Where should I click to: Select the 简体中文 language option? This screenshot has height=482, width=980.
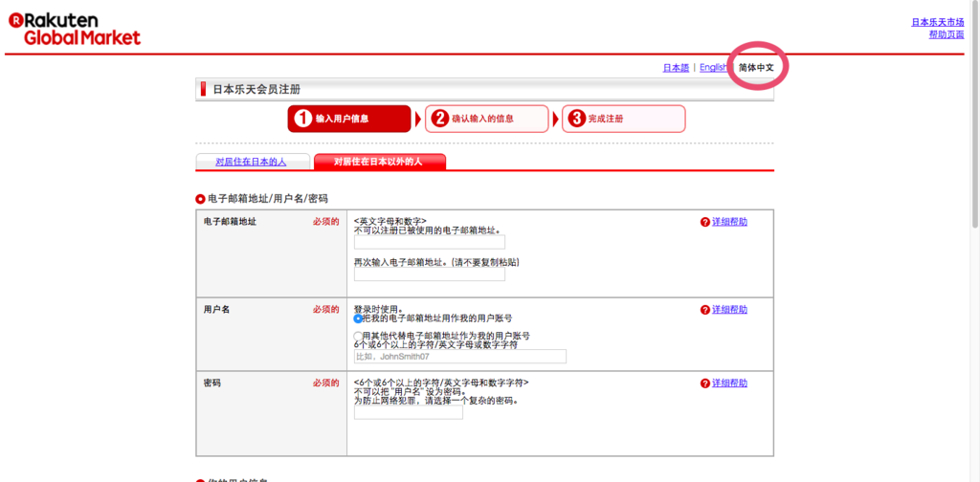coord(756,68)
